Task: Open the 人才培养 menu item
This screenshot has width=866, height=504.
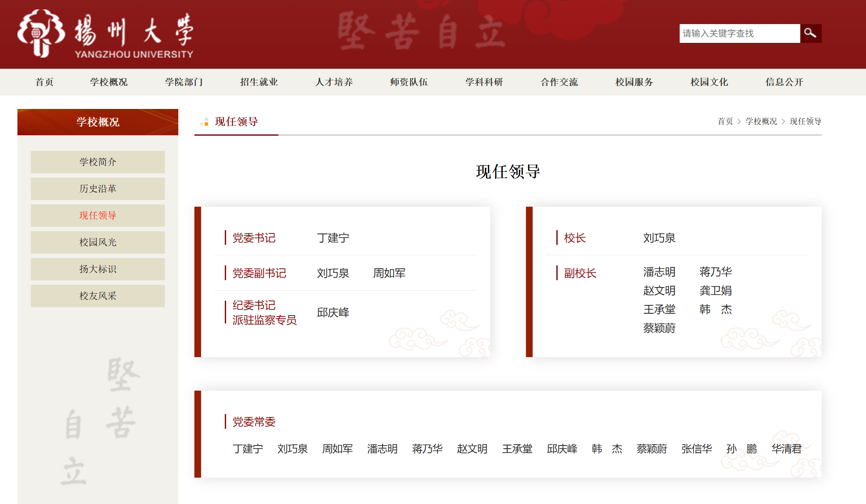Action: 334,82
